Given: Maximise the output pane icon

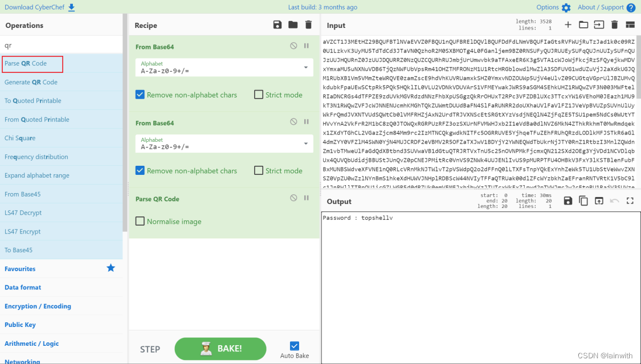Looking at the screenshot, I should tap(630, 201).
